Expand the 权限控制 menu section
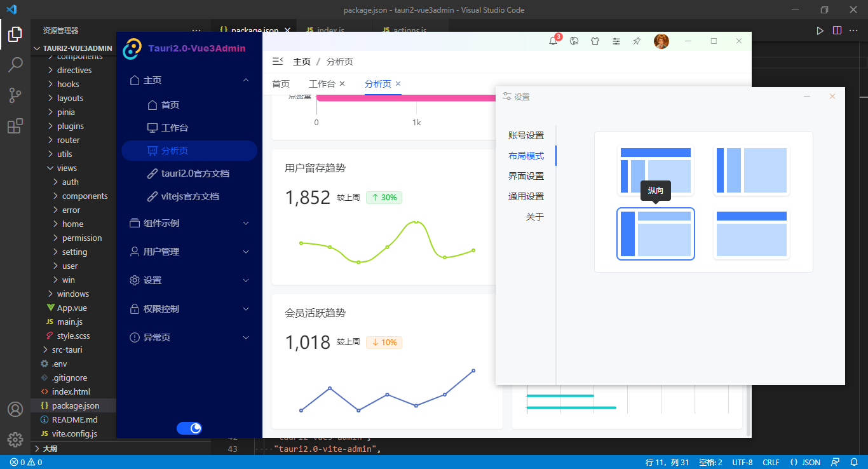This screenshot has width=868, height=469. (189, 308)
